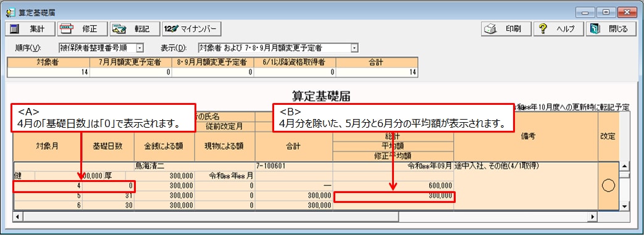The height and width of the screenshot is (235, 644).
Task: Click the vertical scrollbar up arrow
Action: (624, 166)
